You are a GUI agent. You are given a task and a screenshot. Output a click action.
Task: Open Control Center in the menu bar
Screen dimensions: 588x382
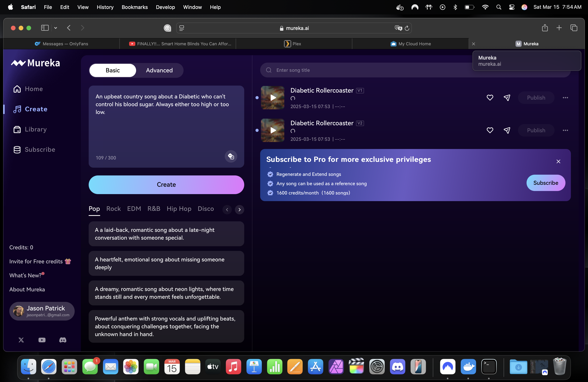click(x=512, y=7)
